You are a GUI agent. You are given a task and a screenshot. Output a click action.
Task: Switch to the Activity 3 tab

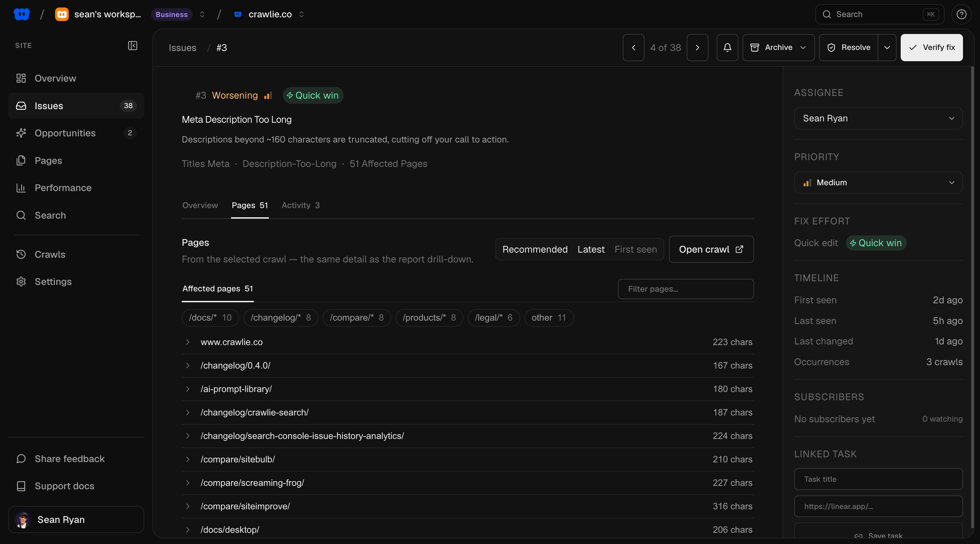(300, 205)
